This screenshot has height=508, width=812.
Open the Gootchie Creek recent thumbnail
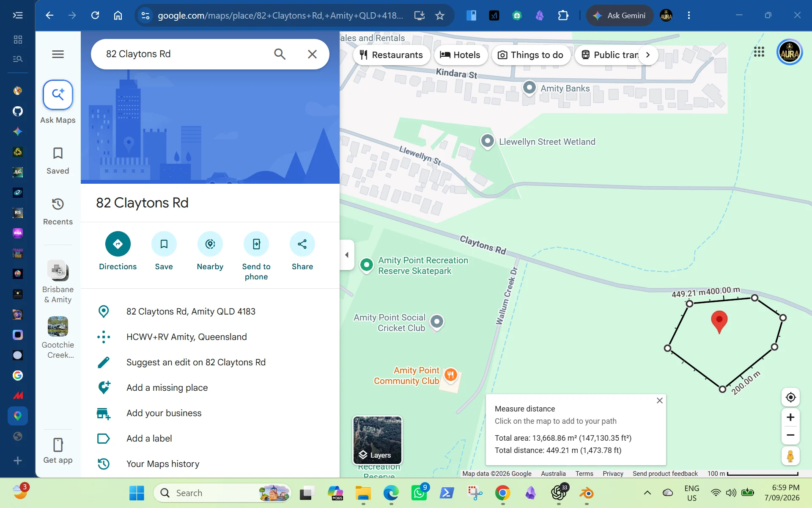(x=58, y=326)
